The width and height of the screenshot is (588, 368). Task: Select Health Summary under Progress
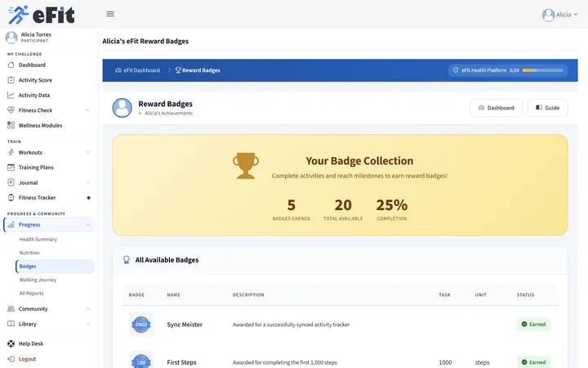coord(38,239)
